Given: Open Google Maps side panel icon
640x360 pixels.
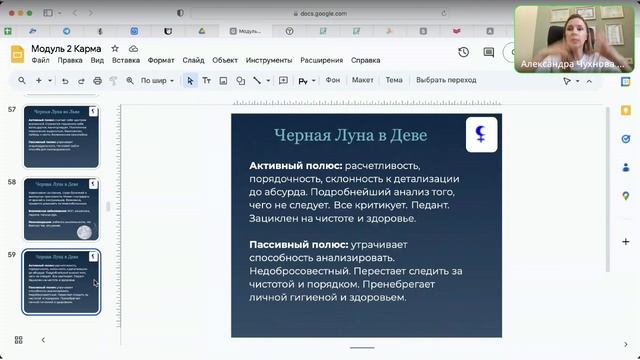Looking at the screenshot, I should [x=625, y=196].
